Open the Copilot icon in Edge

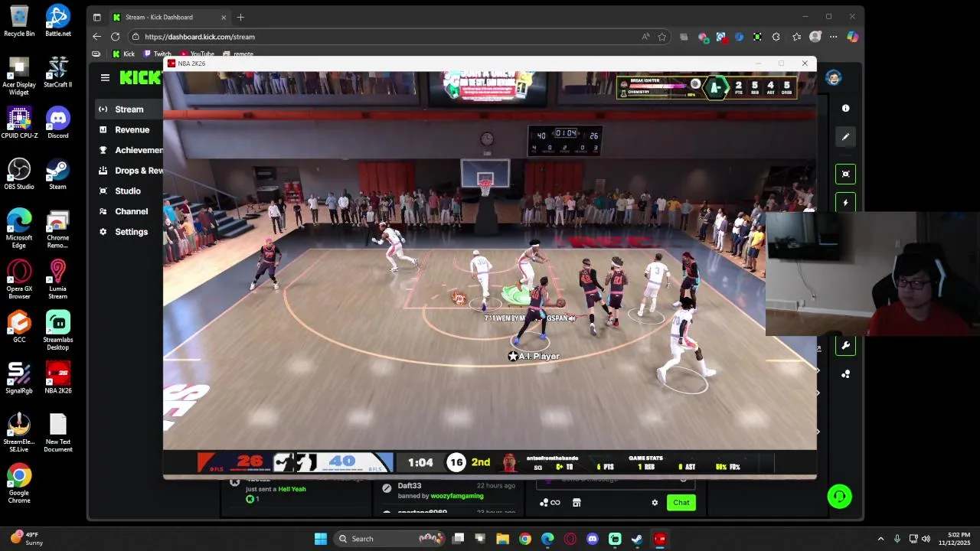point(852,37)
